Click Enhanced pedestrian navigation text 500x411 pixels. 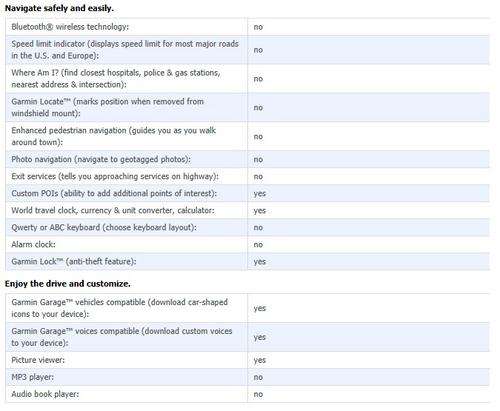(114, 136)
